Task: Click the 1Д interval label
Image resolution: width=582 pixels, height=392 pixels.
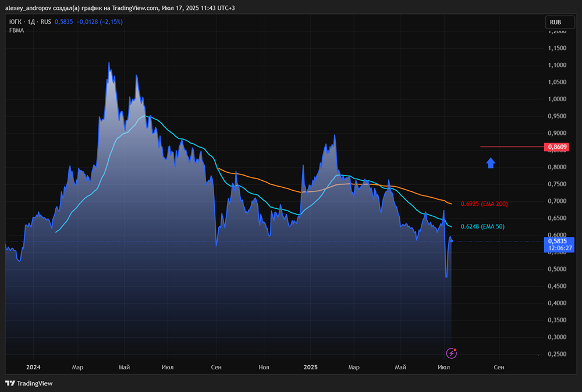Action: [x=31, y=22]
